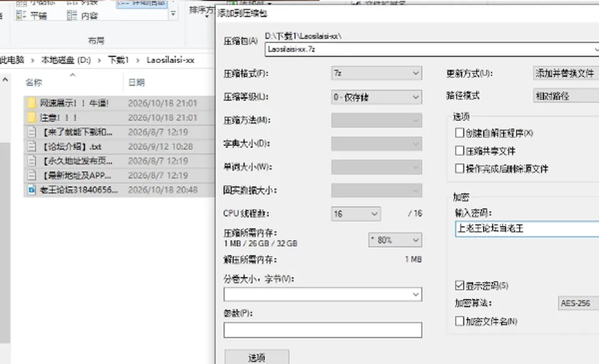Viewport: 599px width, 364px height.
Task: Open the 压缩格式 dropdown showing 7z
Action: tap(377, 73)
